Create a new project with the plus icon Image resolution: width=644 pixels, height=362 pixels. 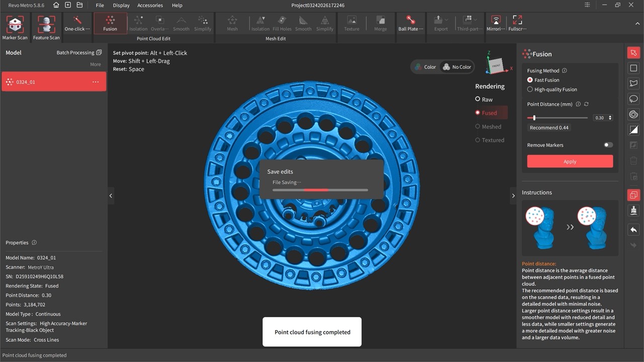tap(68, 5)
